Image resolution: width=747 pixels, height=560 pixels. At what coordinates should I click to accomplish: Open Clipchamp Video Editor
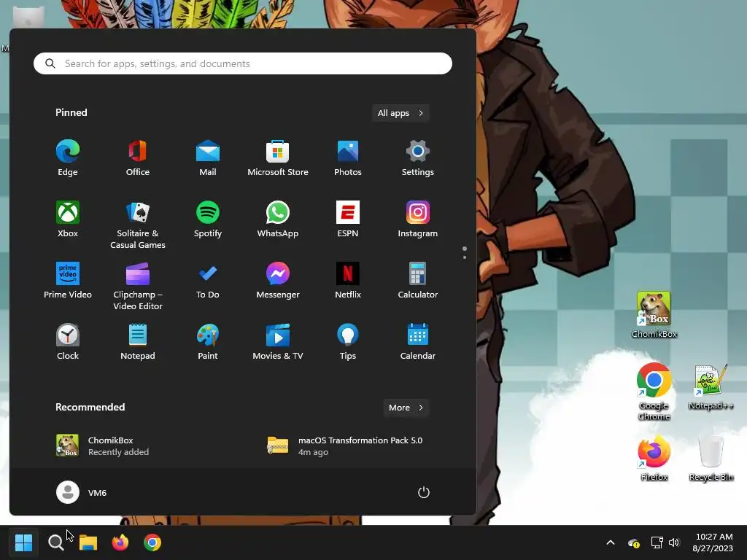(138, 286)
